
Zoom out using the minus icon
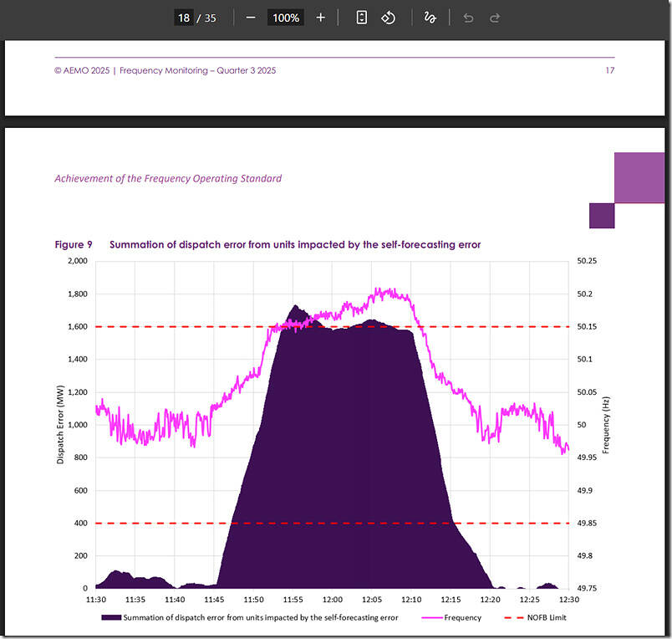[x=250, y=17]
